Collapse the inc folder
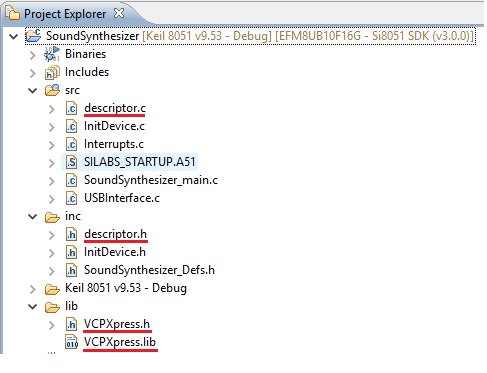Image resolution: width=487 pixels, height=373 pixels. pos(32,216)
